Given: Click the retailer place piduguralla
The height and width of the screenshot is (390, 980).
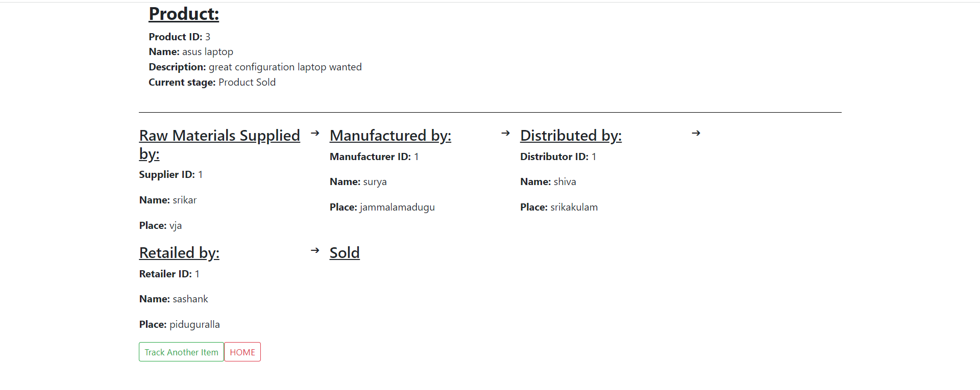Looking at the screenshot, I should [x=194, y=324].
